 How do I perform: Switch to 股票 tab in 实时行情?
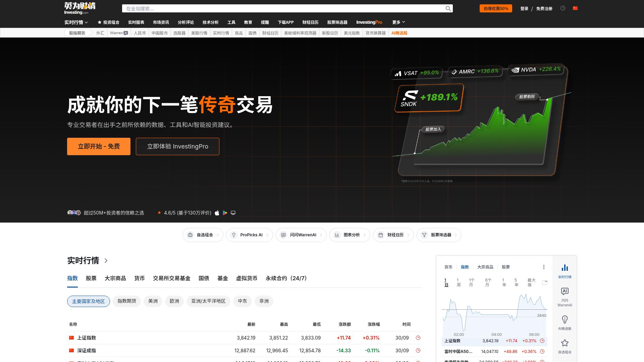point(91,279)
